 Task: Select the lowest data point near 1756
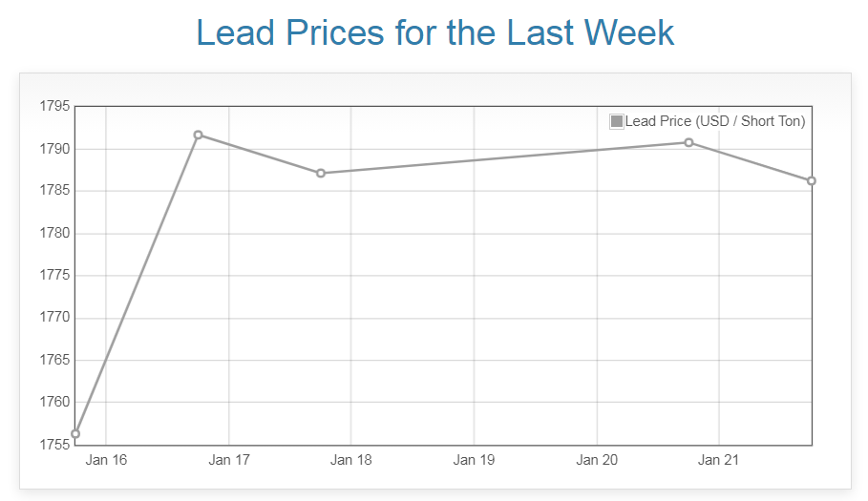pos(75,434)
